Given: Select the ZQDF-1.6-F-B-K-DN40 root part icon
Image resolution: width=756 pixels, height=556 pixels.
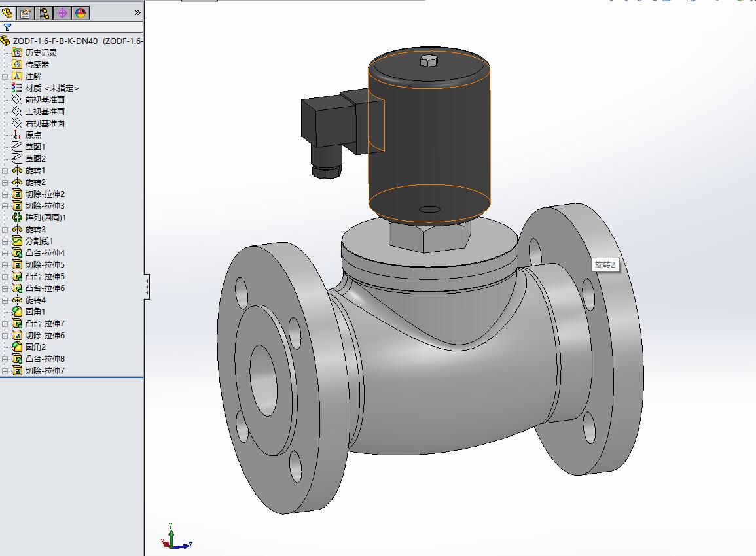Looking at the screenshot, I should (6, 41).
